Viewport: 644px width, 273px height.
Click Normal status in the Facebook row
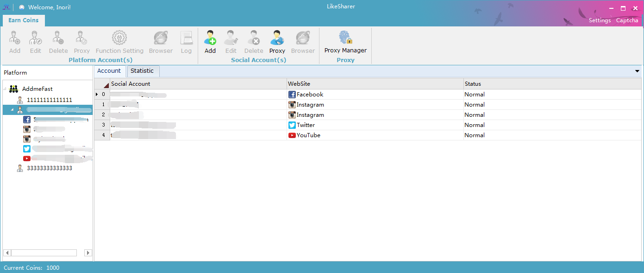(552, 95)
